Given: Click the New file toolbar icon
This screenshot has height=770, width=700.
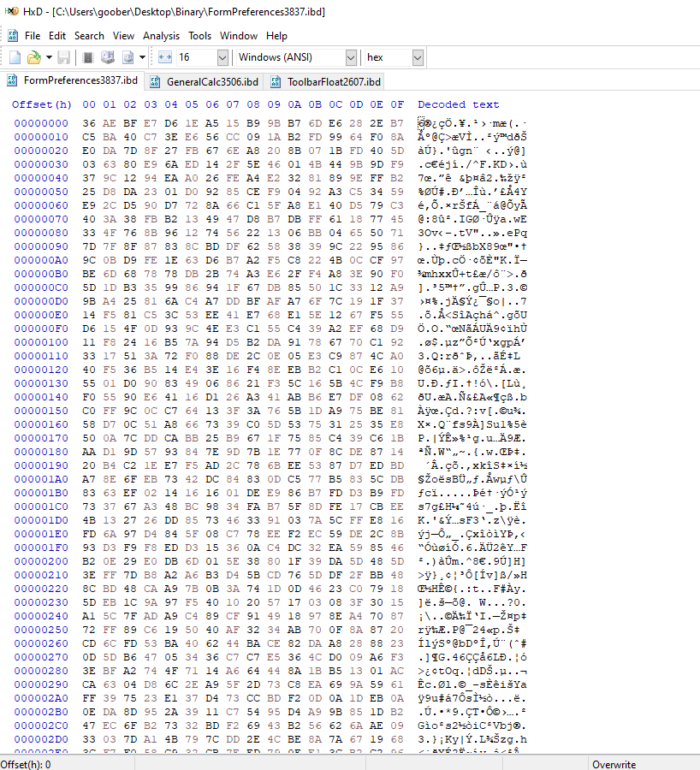Looking at the screenshot, I should point(15,57).
